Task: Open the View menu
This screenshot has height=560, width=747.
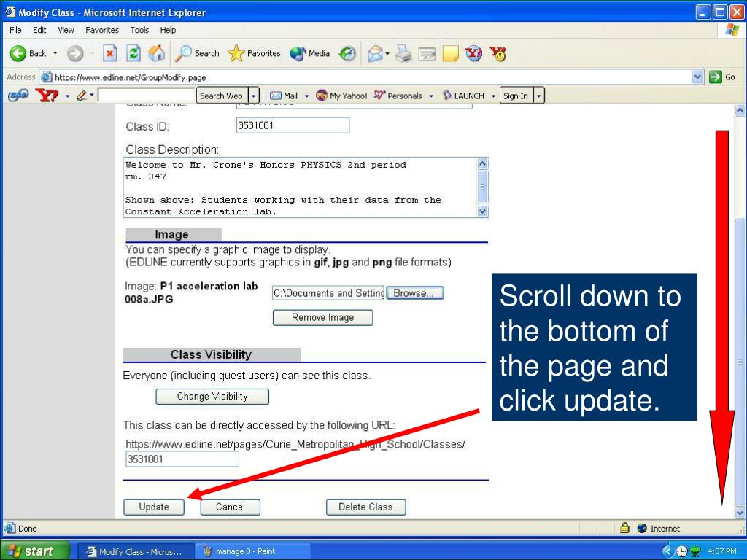Action: click(x=66, y=30)
